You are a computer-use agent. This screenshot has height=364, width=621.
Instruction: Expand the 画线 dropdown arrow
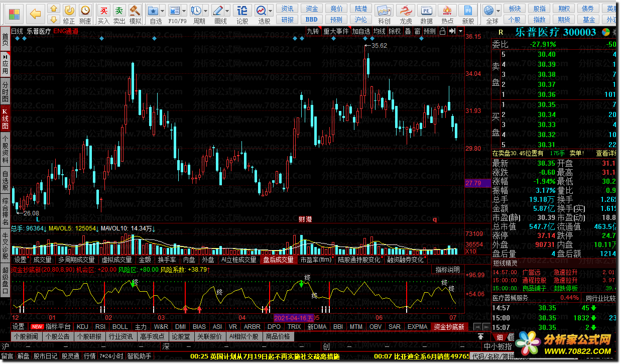227,11
